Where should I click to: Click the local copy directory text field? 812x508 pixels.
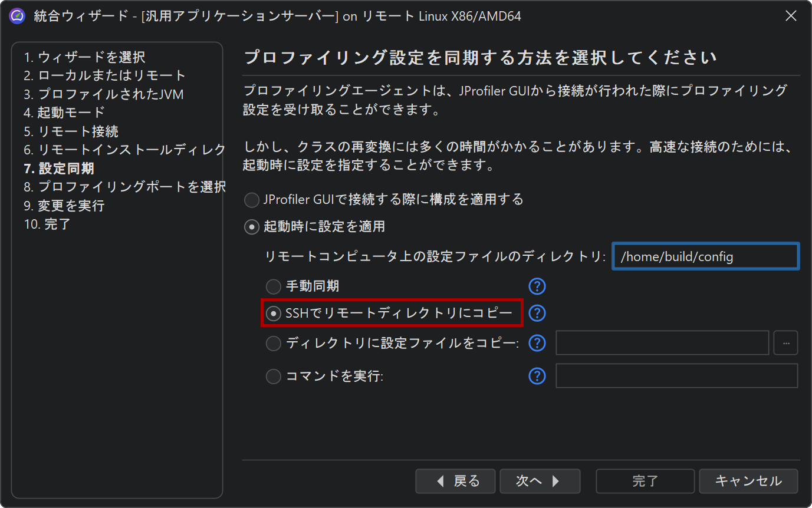[663, 343]
